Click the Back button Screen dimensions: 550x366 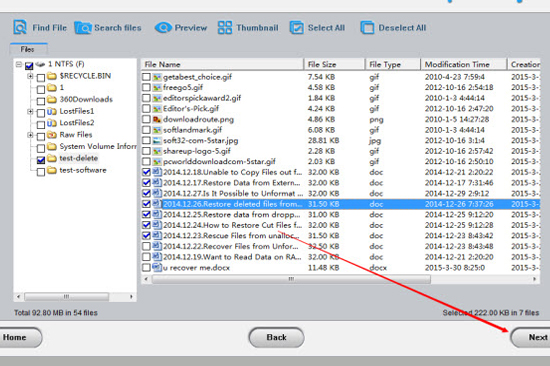(x=276, y=338)
